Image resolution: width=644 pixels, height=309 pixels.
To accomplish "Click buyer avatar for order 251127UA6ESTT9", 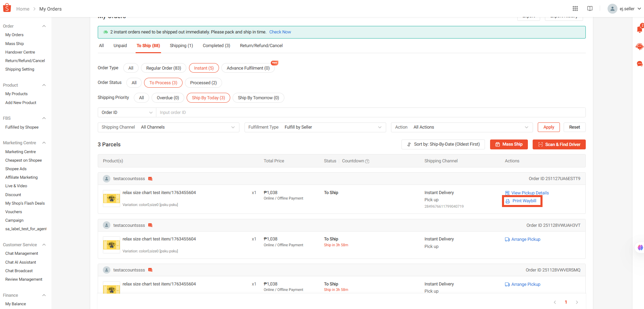I will point(107,179).
